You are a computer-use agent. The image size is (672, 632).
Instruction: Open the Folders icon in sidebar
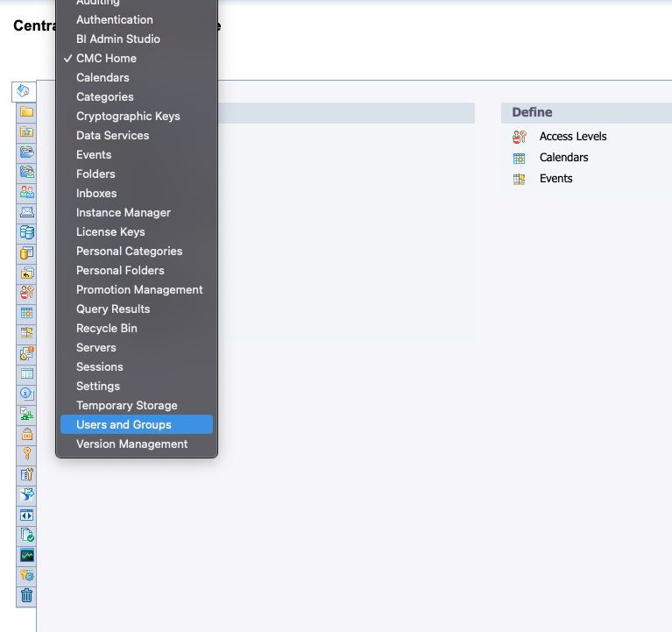[x=26, y=111]
